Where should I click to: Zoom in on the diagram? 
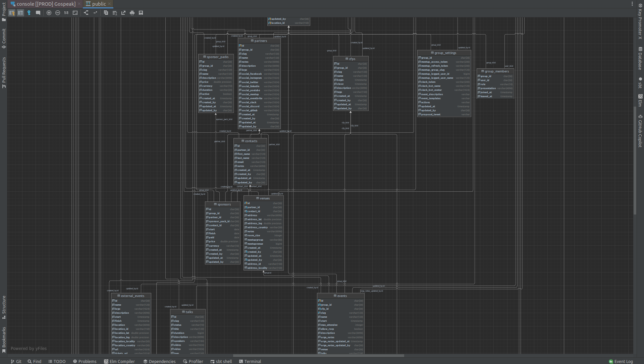pos(49,13)
